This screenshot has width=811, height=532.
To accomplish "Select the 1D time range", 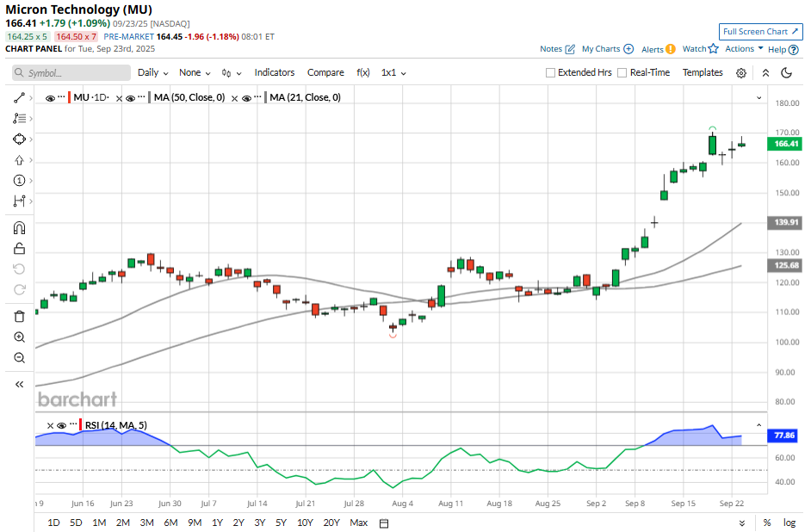I will (x=53, y=523).
